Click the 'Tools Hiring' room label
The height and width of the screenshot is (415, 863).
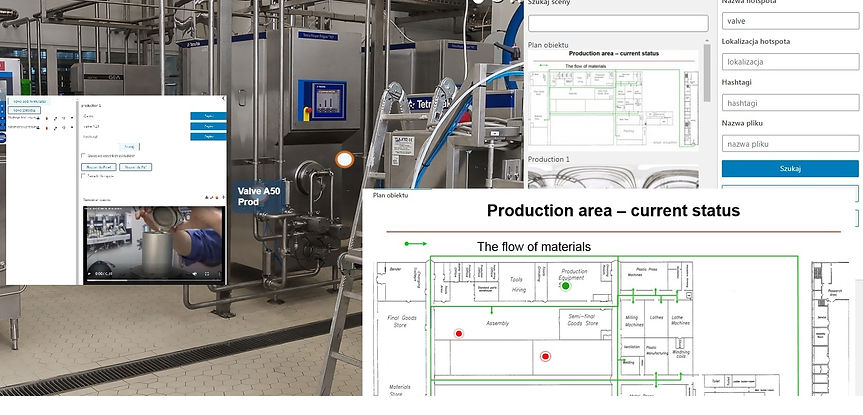click(x=516, y=285)
